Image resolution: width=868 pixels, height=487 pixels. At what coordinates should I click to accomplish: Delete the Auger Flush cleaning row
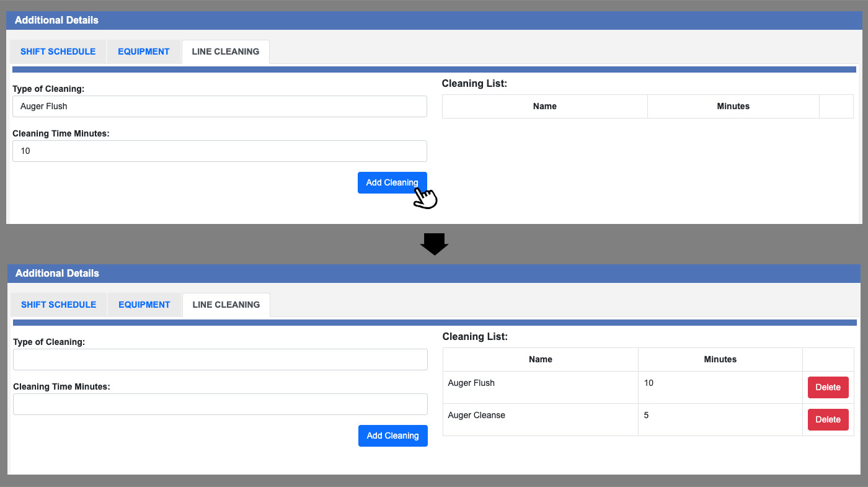point(828,387)
